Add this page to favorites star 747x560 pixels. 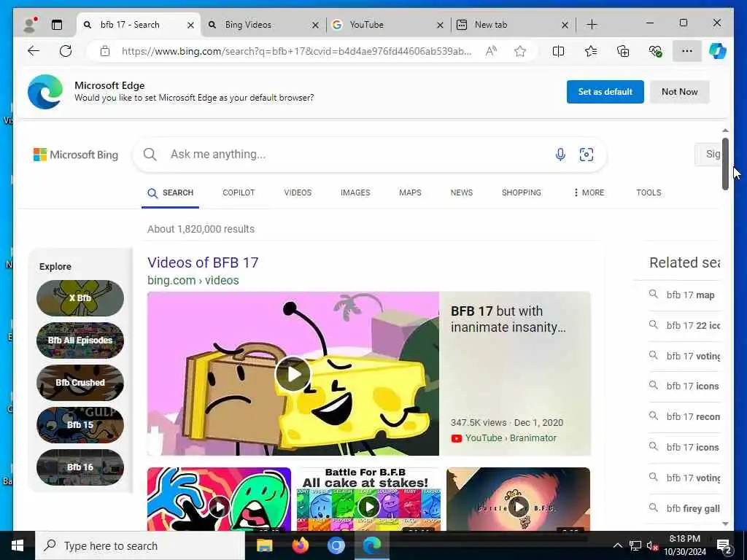(x=520, y=51)
